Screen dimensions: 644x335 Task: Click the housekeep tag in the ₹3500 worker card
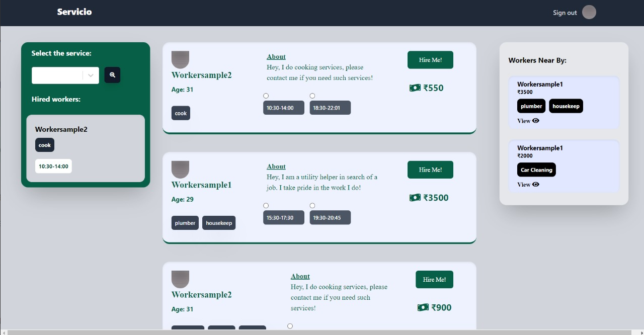pos(219,223)
